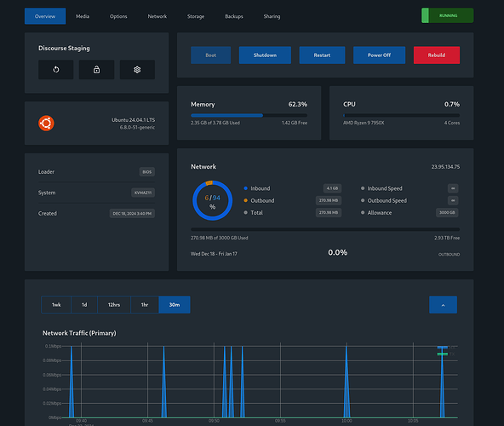Switch to the Backups tab
This screenshot has height=426, width=504.
pyautogui.click(x=234, y=16)
